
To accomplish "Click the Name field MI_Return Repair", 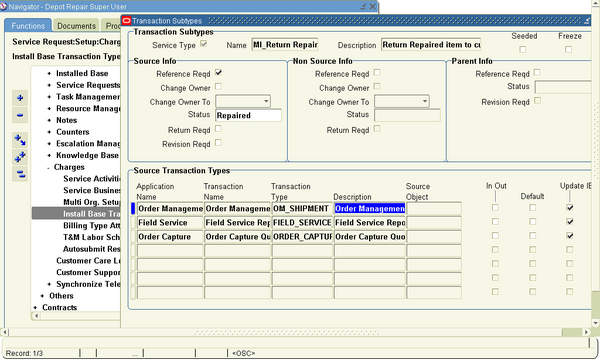I will tap(285, 45).
